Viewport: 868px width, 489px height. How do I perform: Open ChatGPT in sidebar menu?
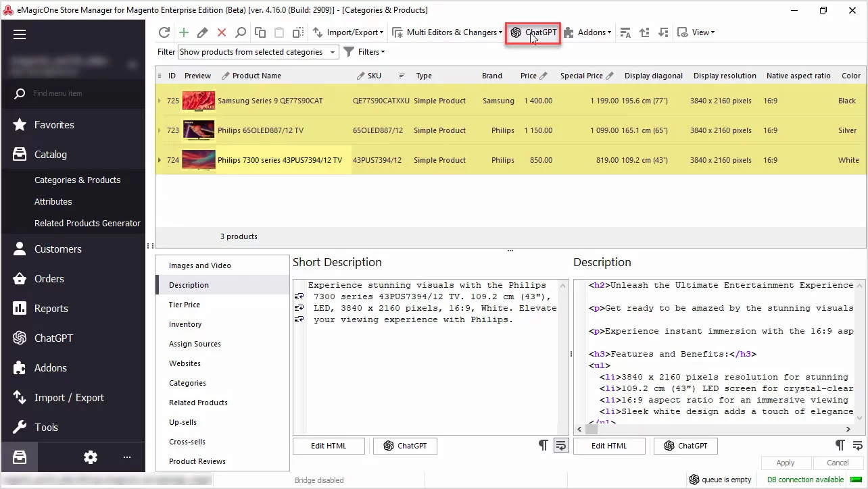pyautogui.click(x=73, y=338)
